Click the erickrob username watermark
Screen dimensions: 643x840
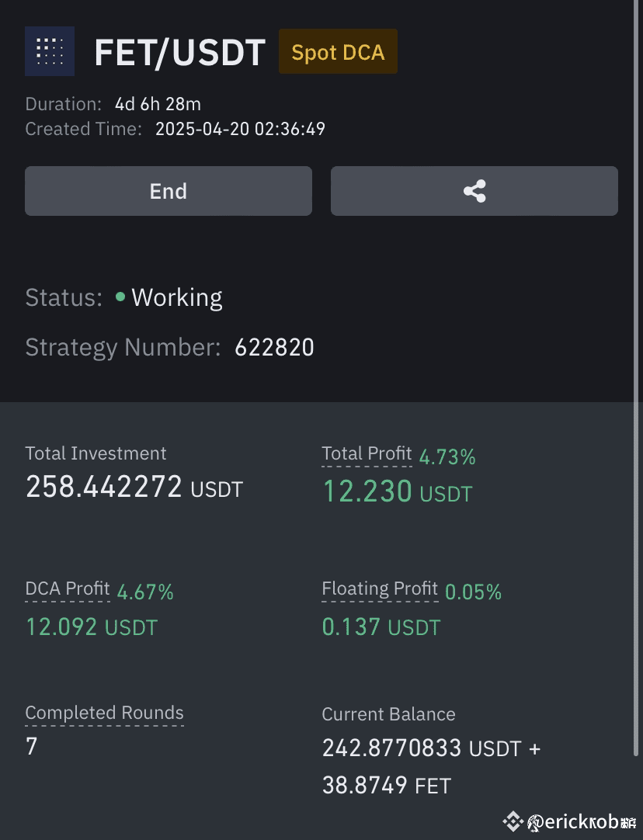582,822
